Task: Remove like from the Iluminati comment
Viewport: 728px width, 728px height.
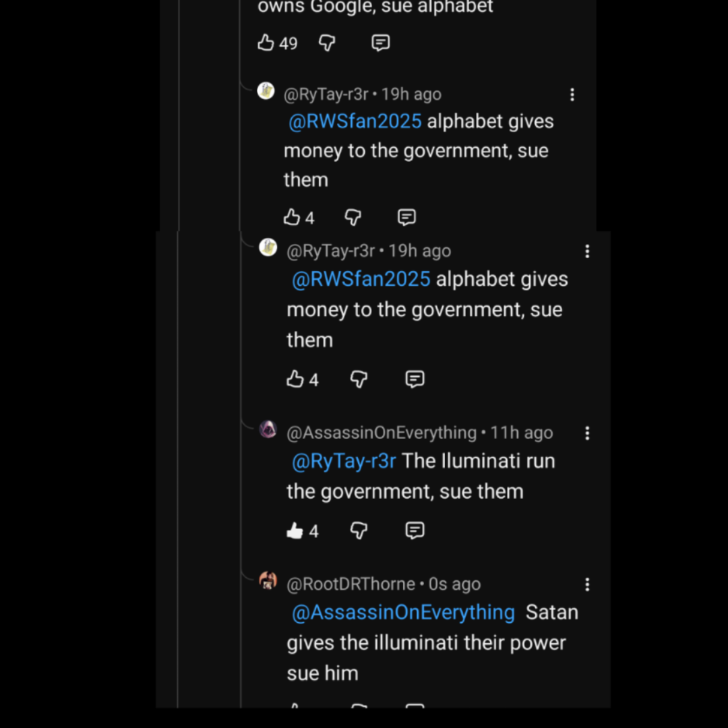Action: coord(295,530)
